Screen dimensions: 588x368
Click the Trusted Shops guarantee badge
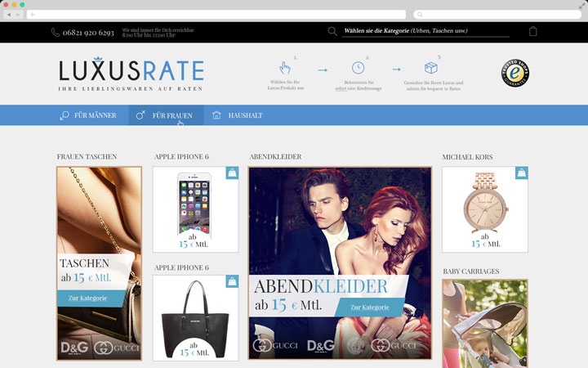[x=515, y=73]
